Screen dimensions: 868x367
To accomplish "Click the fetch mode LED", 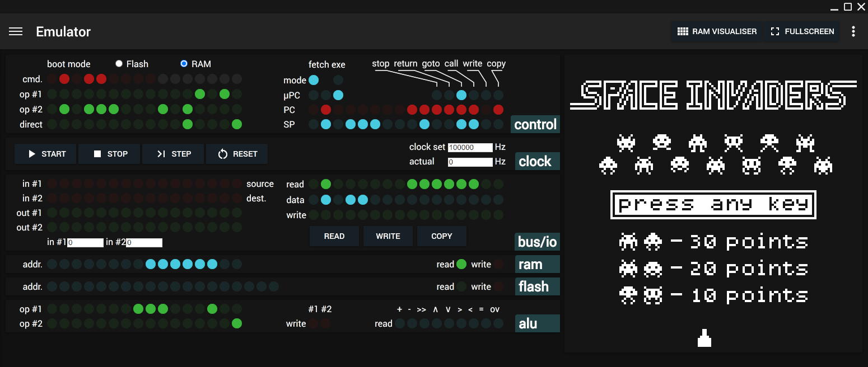I will point(314,80).
